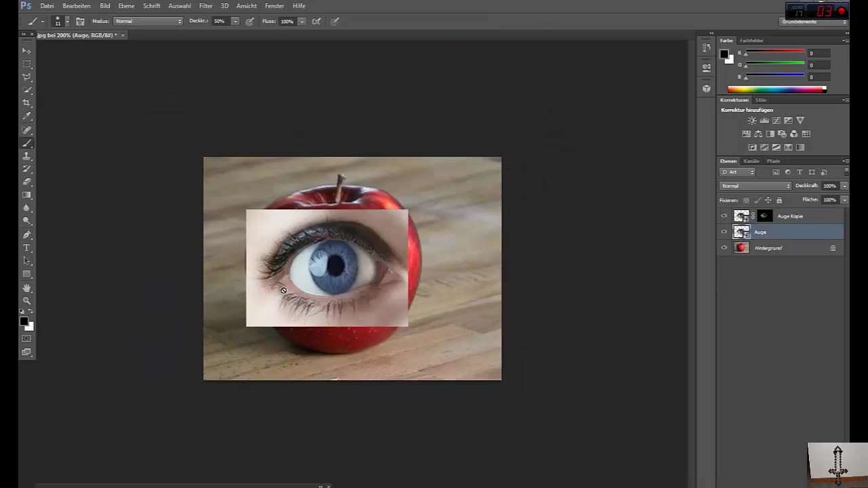Open the layer Fläche dropdown arrow
The height and width of the screenshot is (488, 868).
coord(844,200)
